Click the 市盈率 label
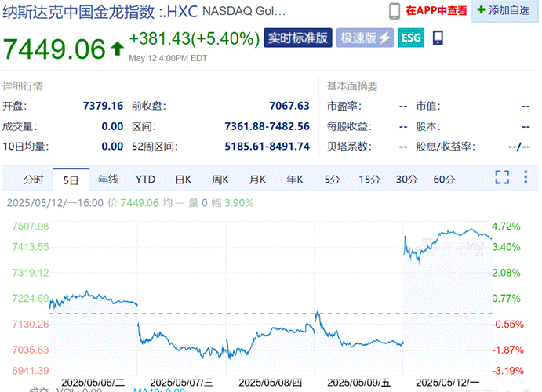 [x=344, y=106]
